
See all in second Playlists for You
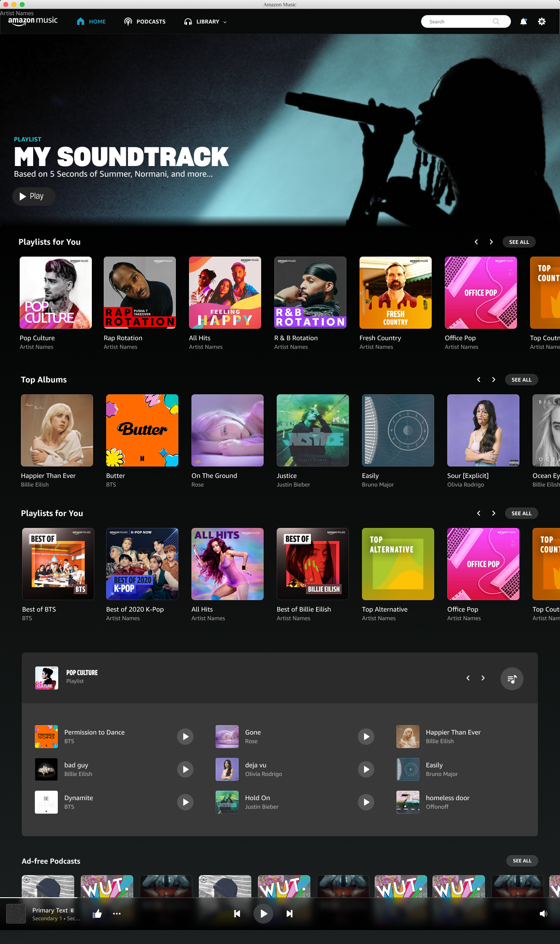pyautogui.click(x=521, y=513)
